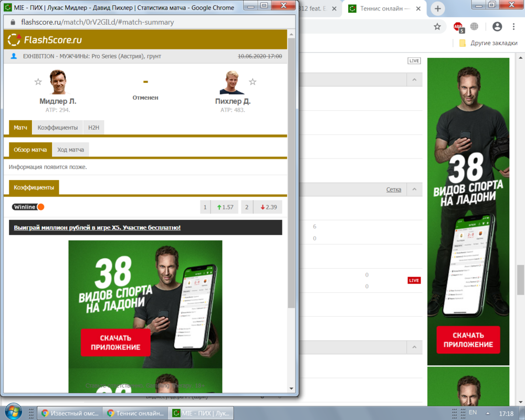Click the Winline bookmaker logo
Image resolution: width=525 pixels, height=420 pixels.
(x=28, y=207)
